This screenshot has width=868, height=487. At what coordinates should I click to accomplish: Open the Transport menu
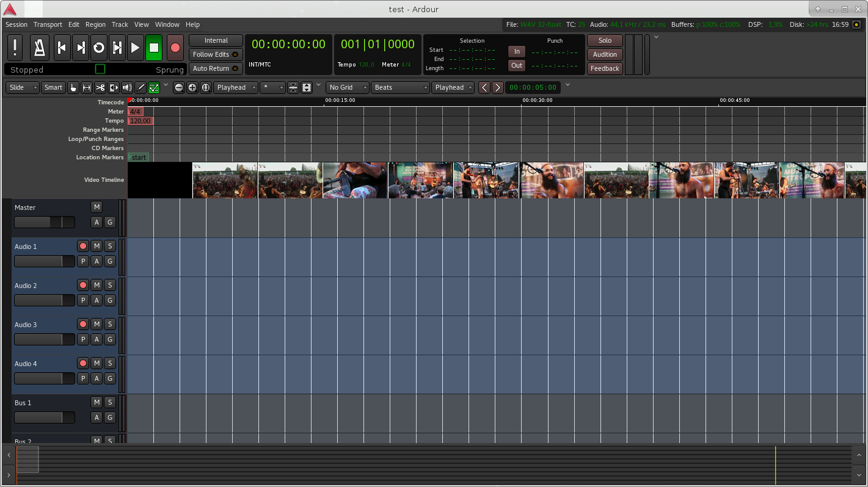(x=48, y=24)
